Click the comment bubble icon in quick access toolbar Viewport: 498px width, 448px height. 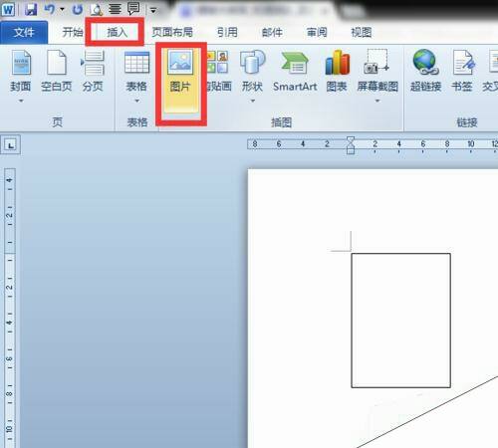pyautogui.click(x=133, y=9)
